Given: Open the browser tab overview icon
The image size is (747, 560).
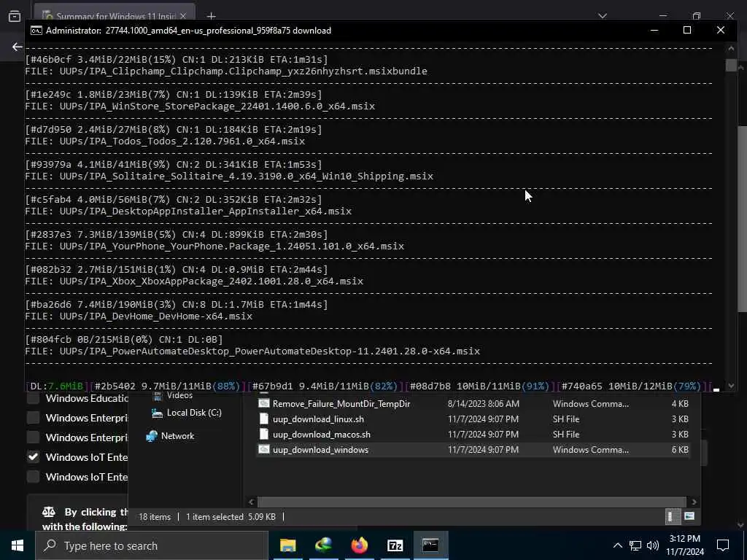Looking at the screenshot, I should [x=15, y=16].
